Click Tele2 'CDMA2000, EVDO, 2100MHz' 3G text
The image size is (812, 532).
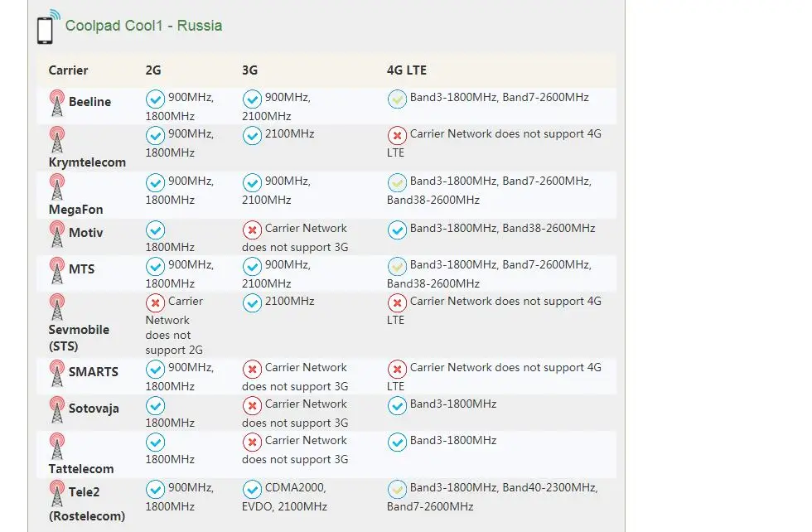(284, 497)
